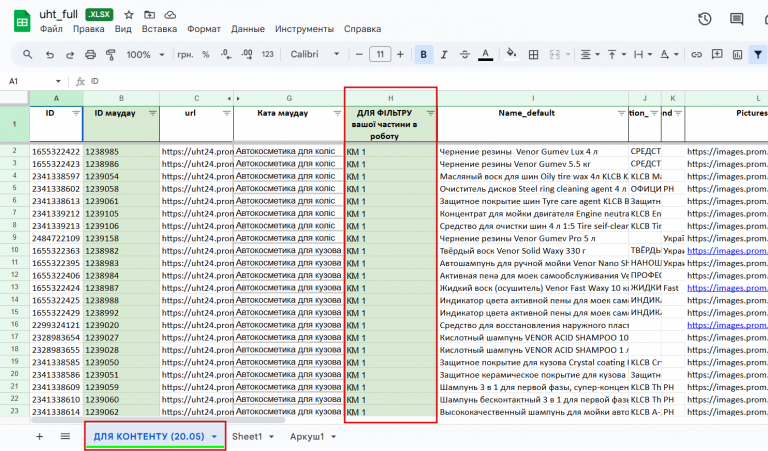The width and height of the screenshot is (768, 451).
Task: Open the search magnifier tool
Action: [x=27, y=54]
